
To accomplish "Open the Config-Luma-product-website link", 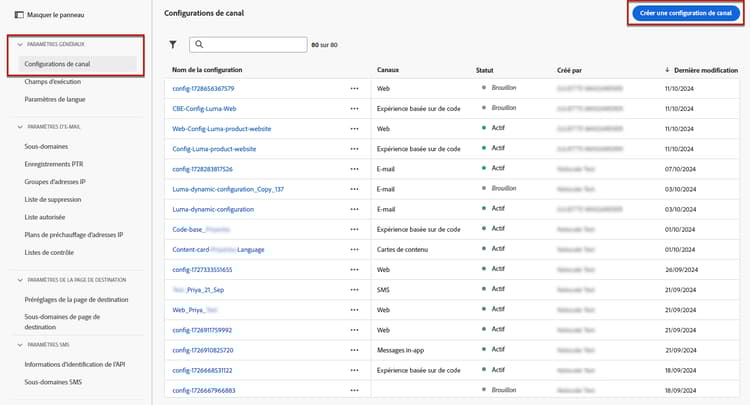I will (x=214, y=149).
